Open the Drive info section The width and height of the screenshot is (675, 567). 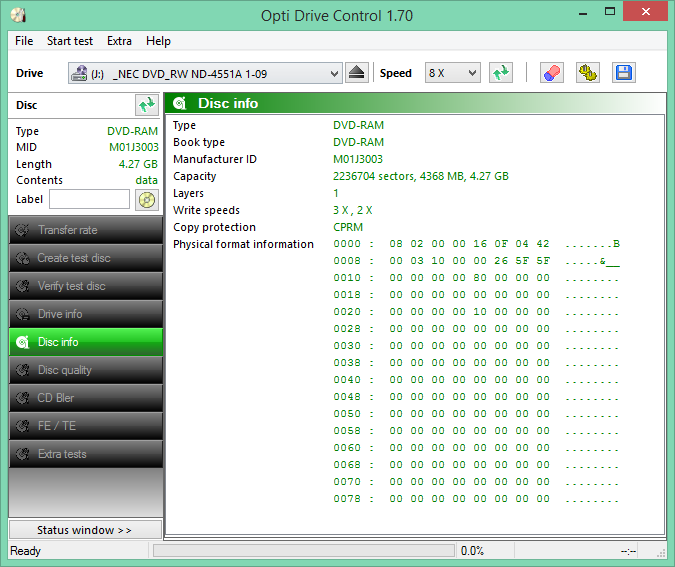pyautogui.click(x=86, y=314)
